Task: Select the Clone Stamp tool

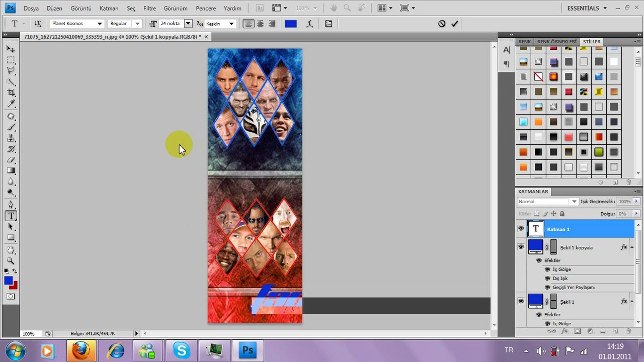Action: [11, 138]
